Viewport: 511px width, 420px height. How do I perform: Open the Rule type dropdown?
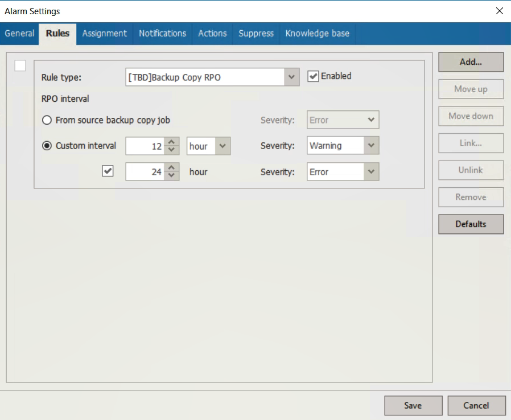(291, 77)
